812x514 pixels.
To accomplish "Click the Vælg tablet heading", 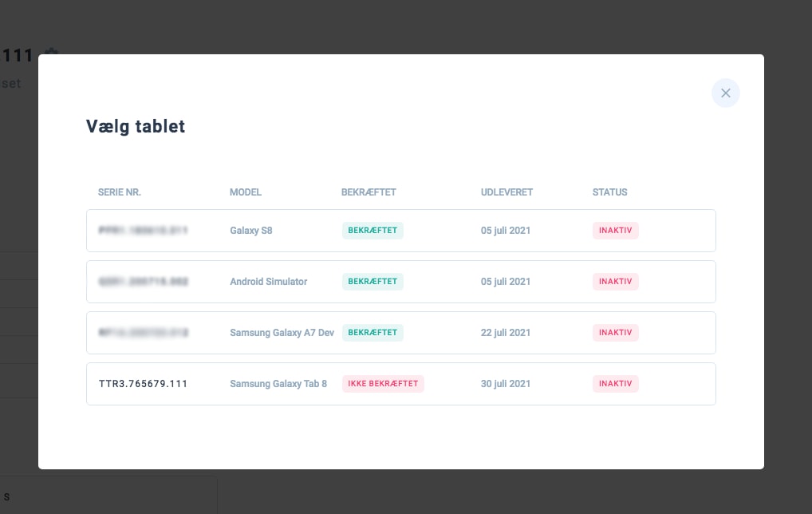I will coord(136,126).
